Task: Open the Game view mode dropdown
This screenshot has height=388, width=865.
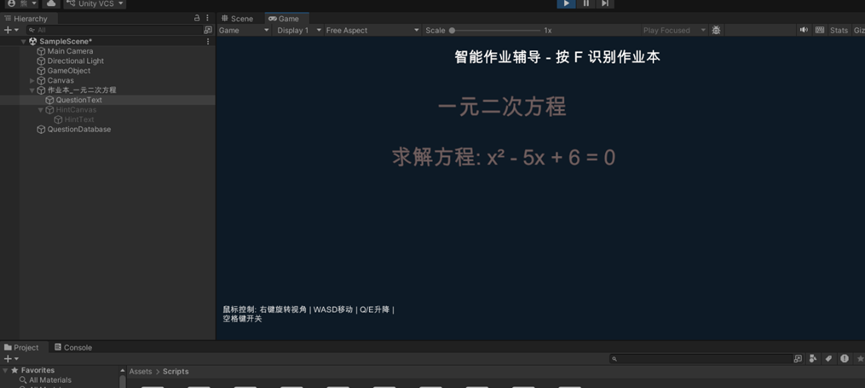Action: pyautogui.click(x=244, y=30)
